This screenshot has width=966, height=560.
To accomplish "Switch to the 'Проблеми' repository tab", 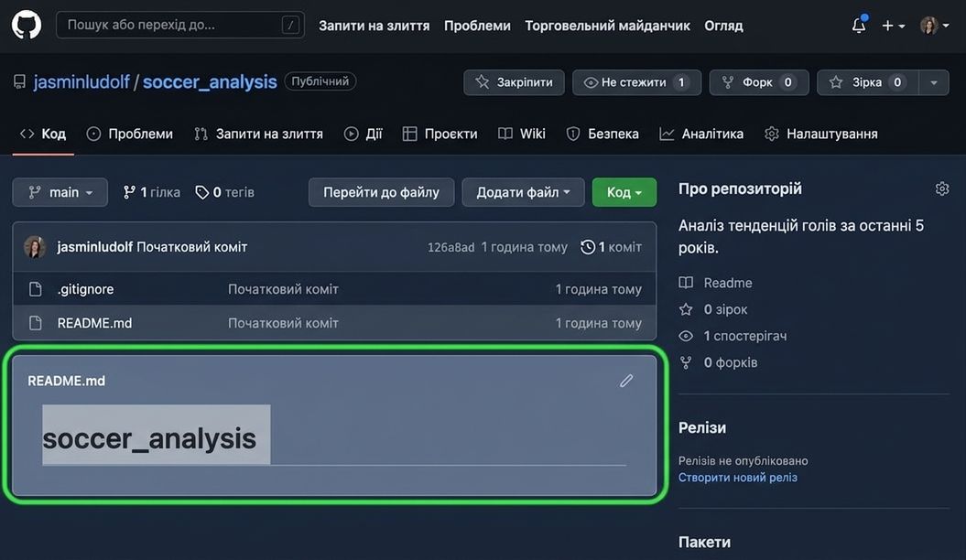I will [x=130, y=135].
